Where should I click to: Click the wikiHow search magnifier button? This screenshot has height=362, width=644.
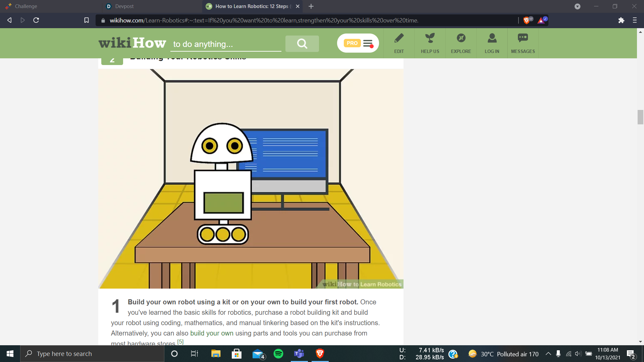[302, 44]
